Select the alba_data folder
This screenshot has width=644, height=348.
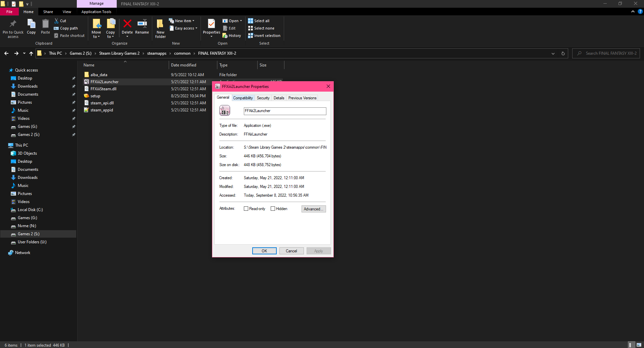99,75
